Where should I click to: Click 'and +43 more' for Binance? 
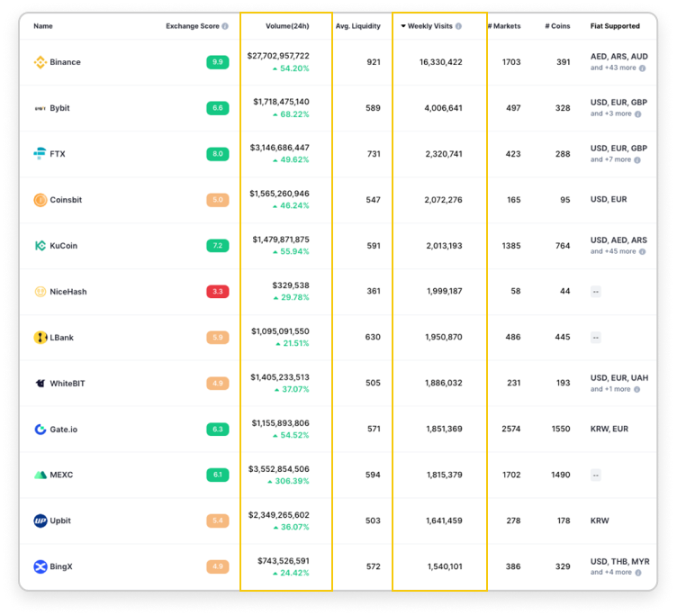[613, 68]
